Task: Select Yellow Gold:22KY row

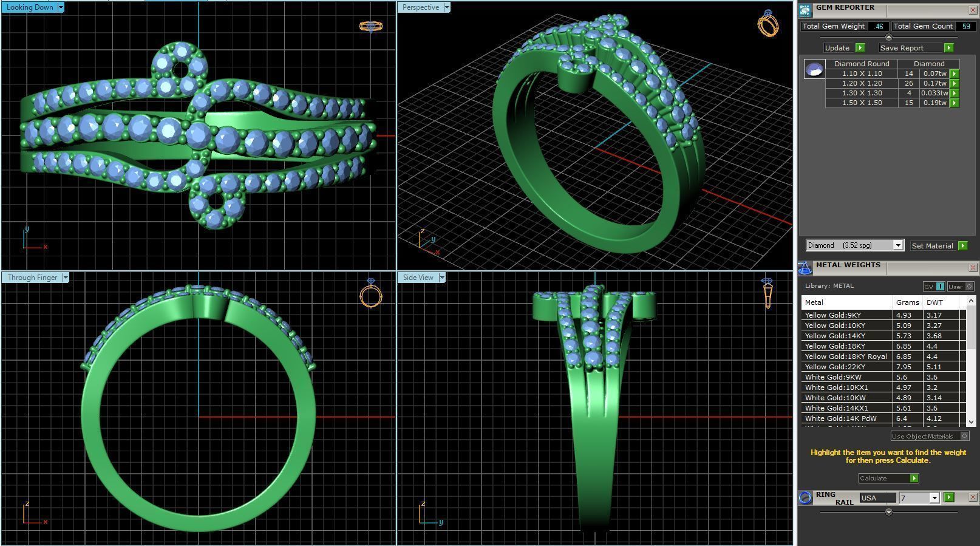Action: point(883,367)
